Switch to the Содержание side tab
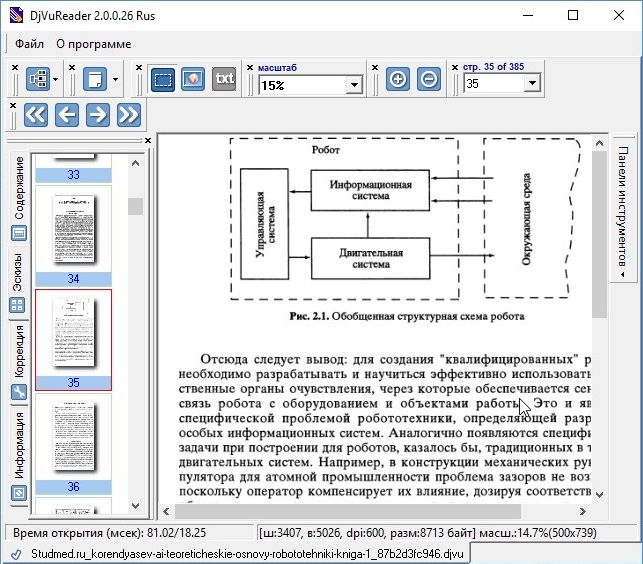Screen dimensions: 643x564 [19, 199]
